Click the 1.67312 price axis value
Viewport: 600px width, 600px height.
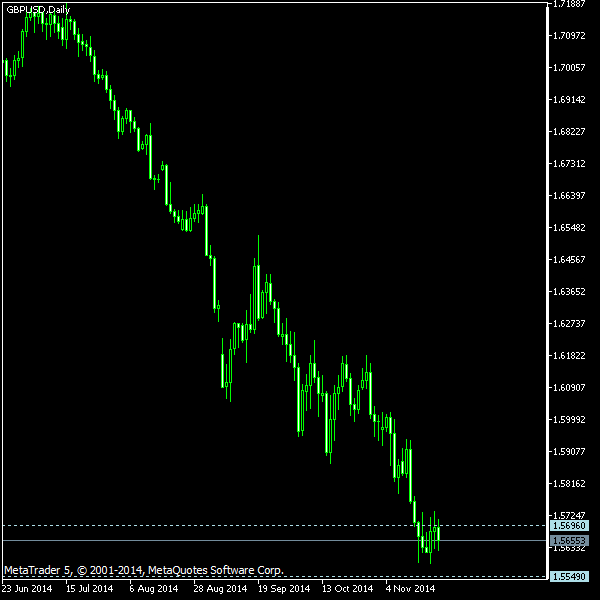point(569,164)
